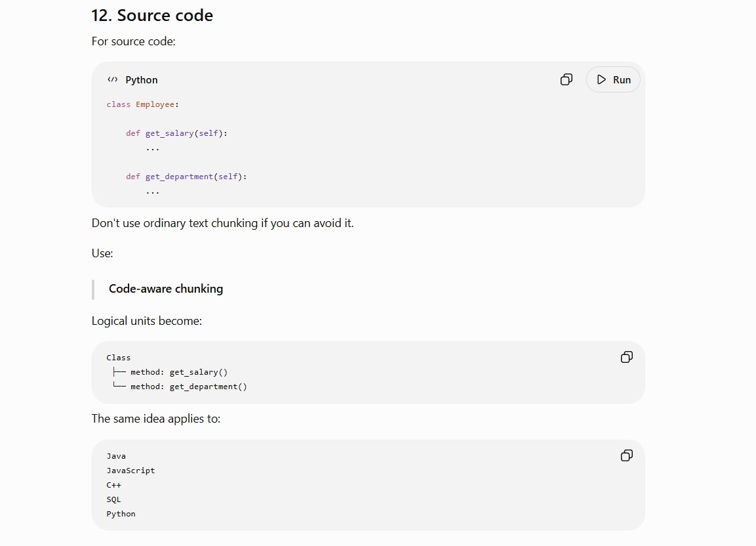Click the 'Code-aware chunking' quote
This screenshot has height=546, width=756.
point(166,289)
